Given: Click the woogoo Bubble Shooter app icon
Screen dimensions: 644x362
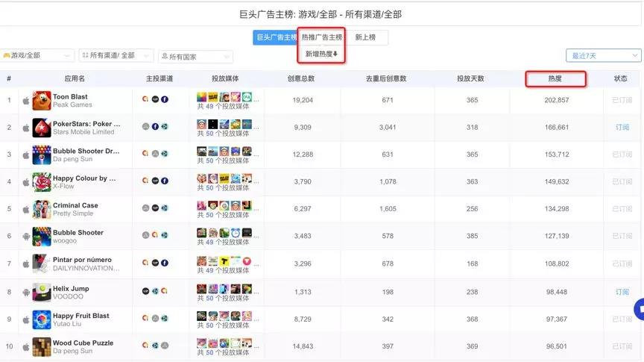Looking at the screenshot, I should [42, 236].
